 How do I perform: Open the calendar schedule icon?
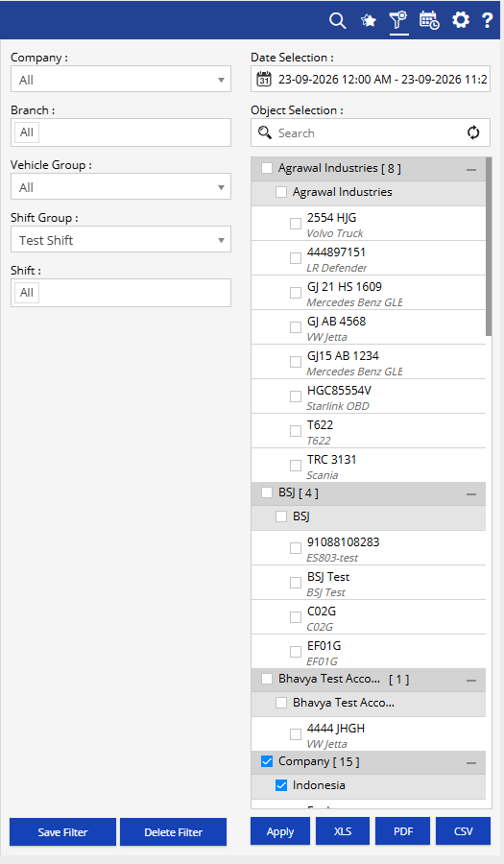pyautogui.click(x=429, y=20)
